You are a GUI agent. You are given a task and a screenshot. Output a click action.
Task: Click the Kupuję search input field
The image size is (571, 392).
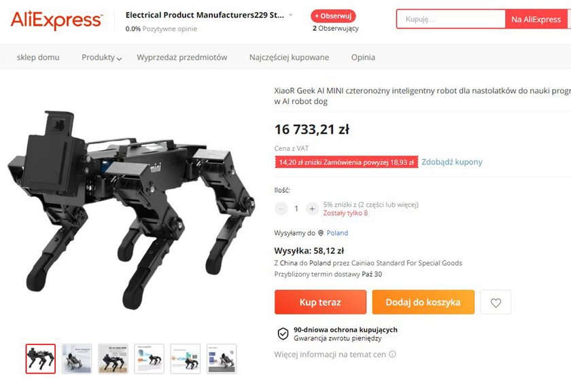[x=451, y=19]
